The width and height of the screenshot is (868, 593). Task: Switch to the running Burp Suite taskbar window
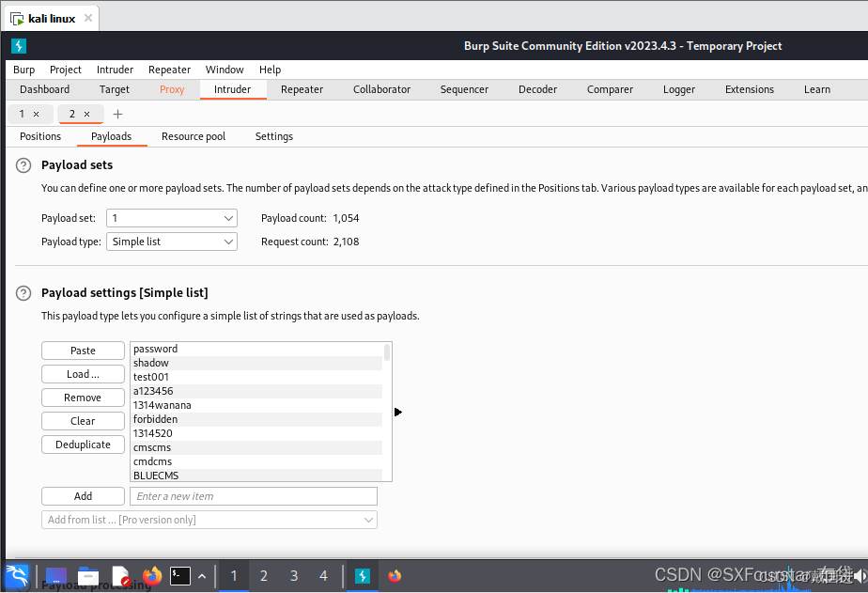coord(363,576)
